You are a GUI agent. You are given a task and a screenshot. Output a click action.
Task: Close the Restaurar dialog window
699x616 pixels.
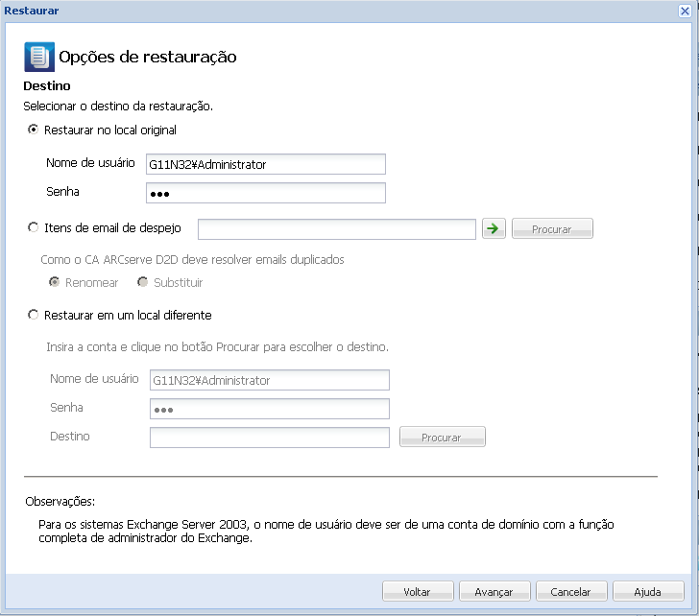686,10
